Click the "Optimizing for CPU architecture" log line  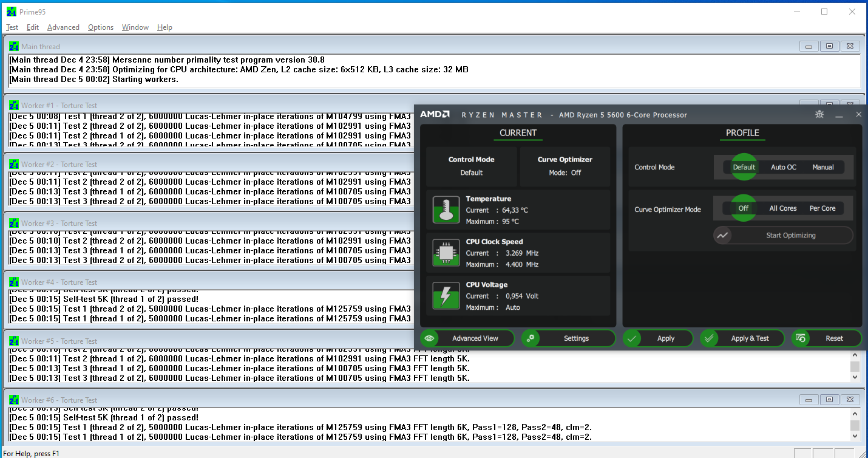239,70
